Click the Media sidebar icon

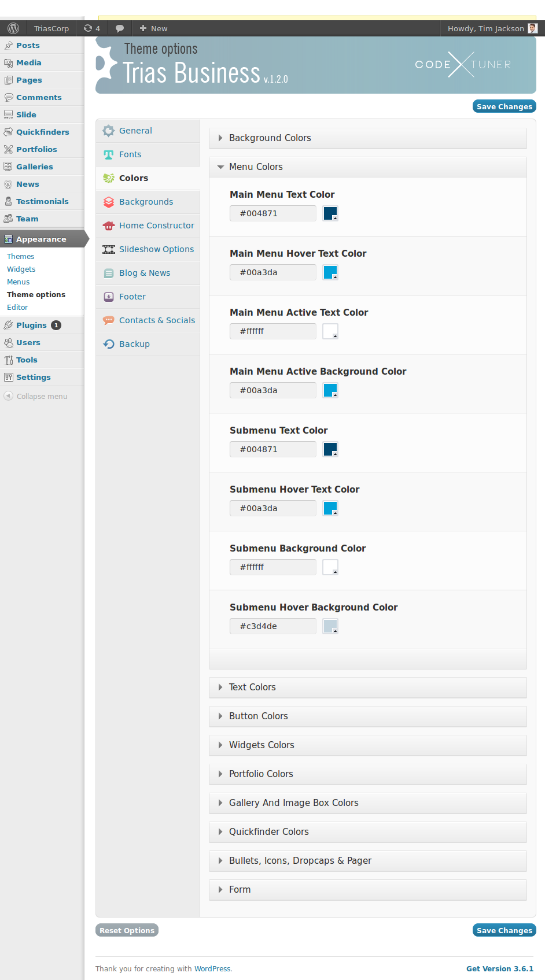[x=9, y=62]
